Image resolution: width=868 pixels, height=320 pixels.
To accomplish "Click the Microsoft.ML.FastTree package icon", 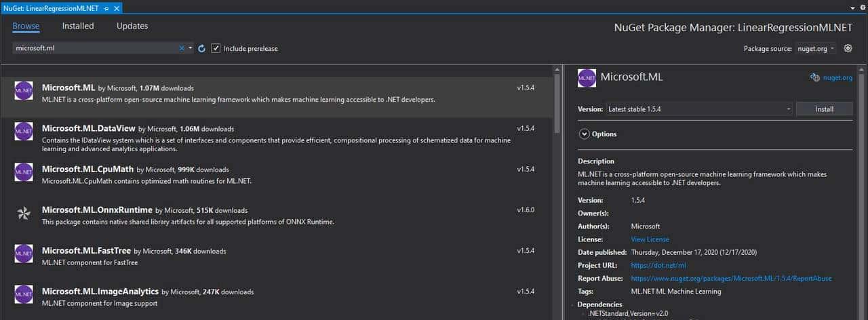I will coord(24,253).
